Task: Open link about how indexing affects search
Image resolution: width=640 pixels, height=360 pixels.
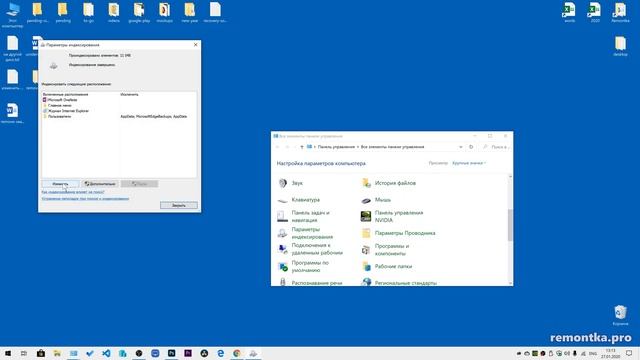Action: click(73, 192)
